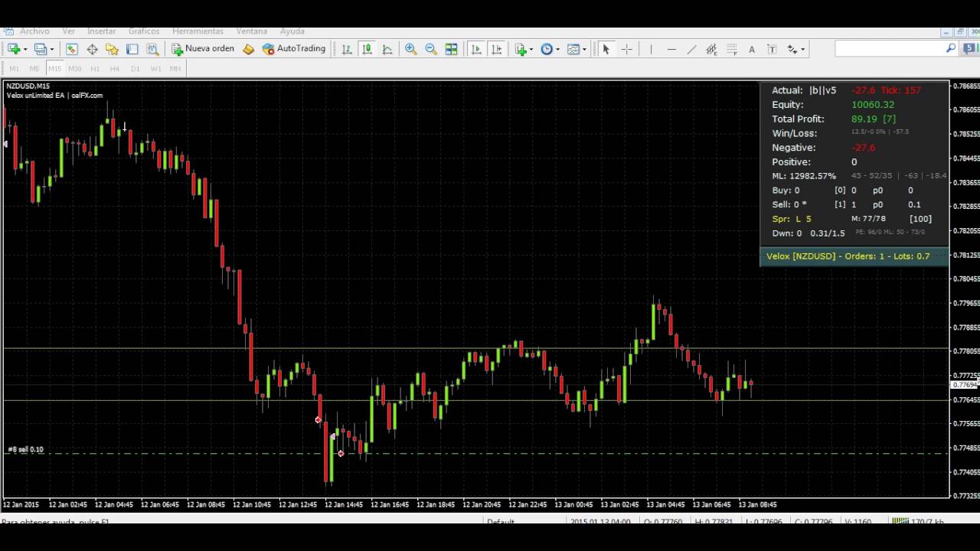Click the 'Velox [NZDUSD] - Orders: 1' banner
The height and width of the screenshot is (551, 980).
coord(854,256)
